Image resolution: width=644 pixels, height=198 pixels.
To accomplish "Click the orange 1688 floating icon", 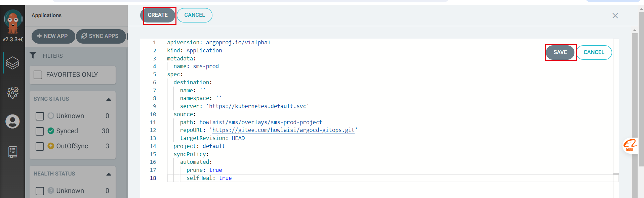I will tap(630, 146).
